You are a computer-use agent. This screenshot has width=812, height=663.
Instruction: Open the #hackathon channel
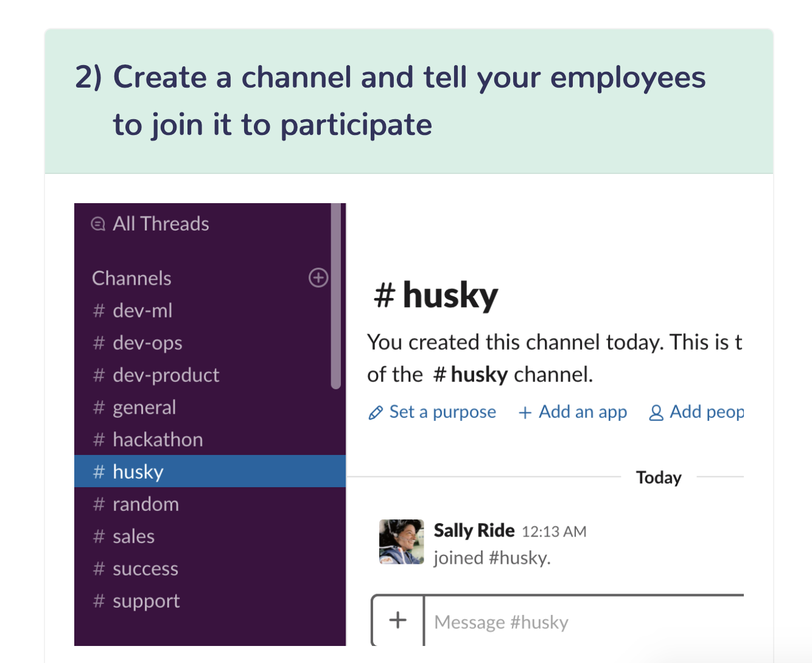(x=158, y=439)
